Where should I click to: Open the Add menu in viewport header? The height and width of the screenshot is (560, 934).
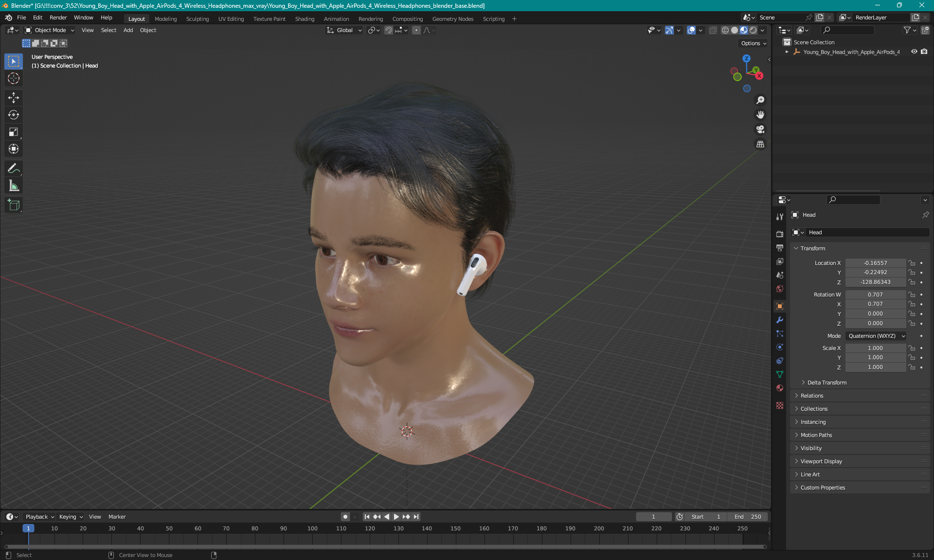tap(128, 30)
